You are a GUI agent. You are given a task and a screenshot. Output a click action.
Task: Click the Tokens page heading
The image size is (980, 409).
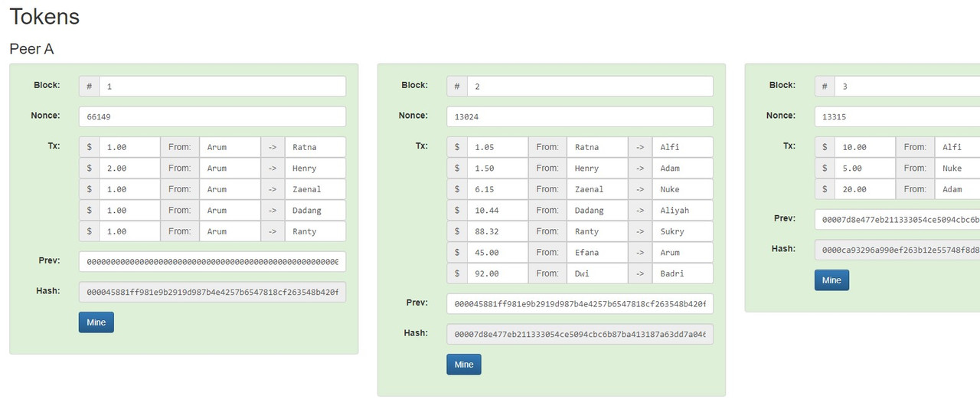coord(44,16)
